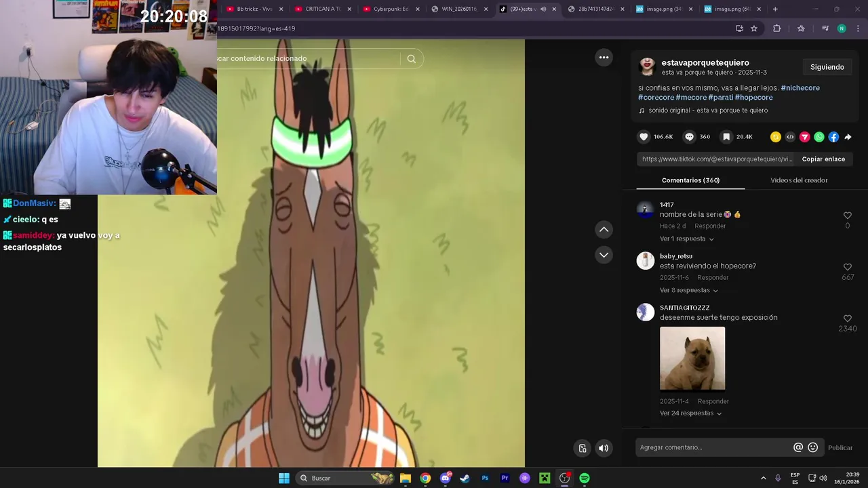The image size is (868, 488).
Task: Save video with the bookmark icon
Action: tap(726, 137)
